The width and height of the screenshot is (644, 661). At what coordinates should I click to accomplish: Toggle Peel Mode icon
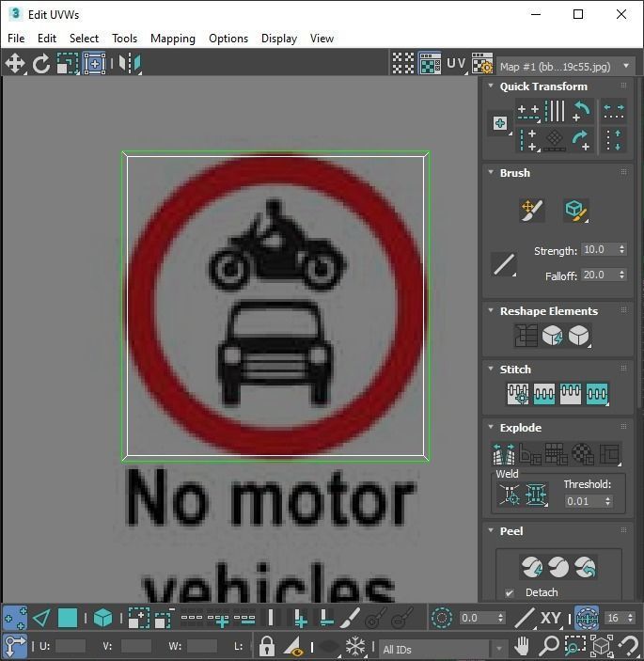558,567
